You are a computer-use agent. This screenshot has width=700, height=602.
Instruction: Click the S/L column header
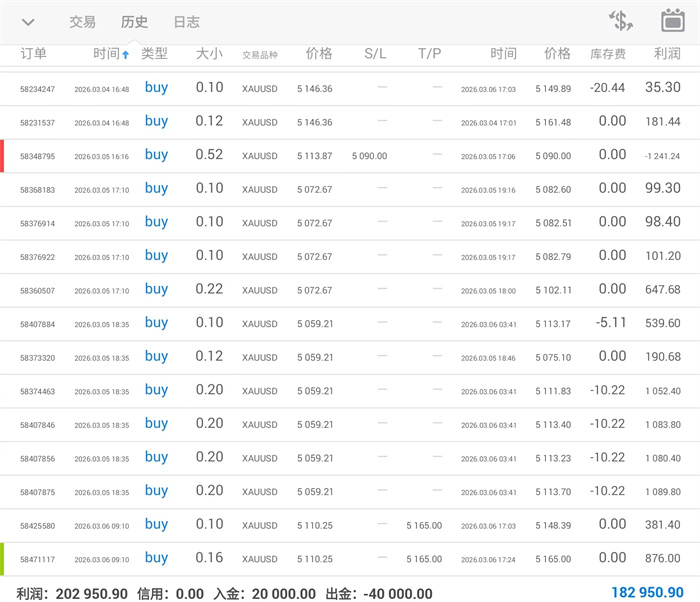coord(375,54)
